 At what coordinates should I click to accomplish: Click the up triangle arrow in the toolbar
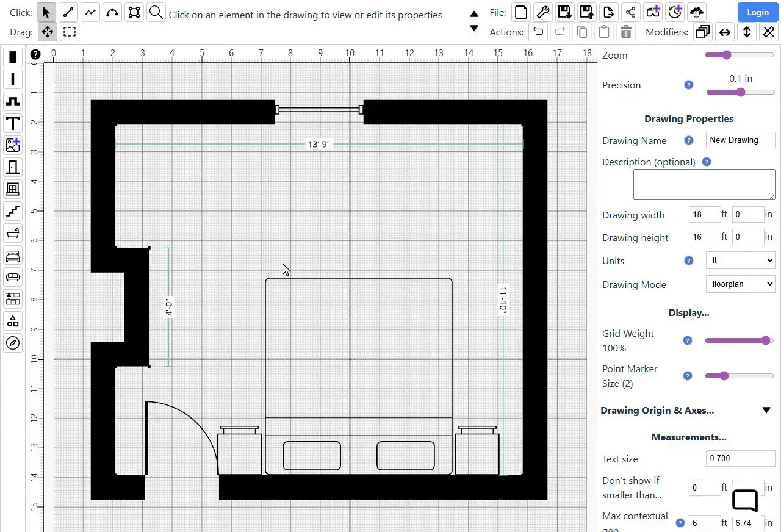pos(474,14)
